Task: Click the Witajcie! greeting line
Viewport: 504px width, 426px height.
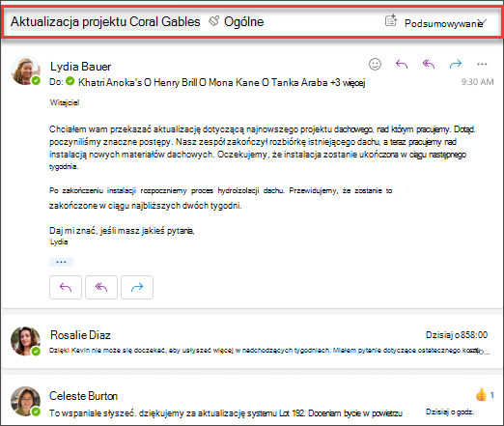Action: pos(65,102)
